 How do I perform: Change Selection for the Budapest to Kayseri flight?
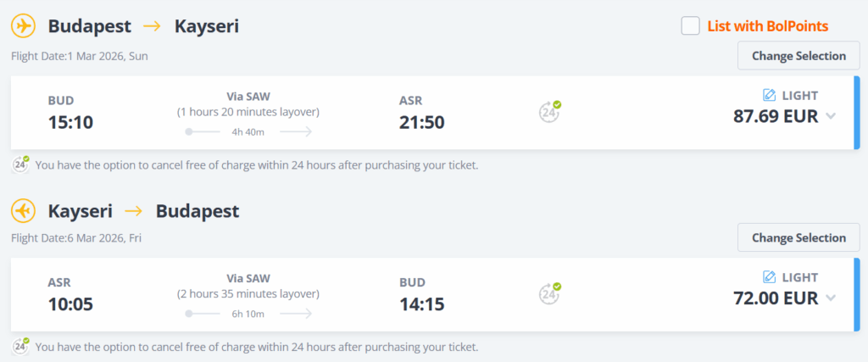coord(798,56)
